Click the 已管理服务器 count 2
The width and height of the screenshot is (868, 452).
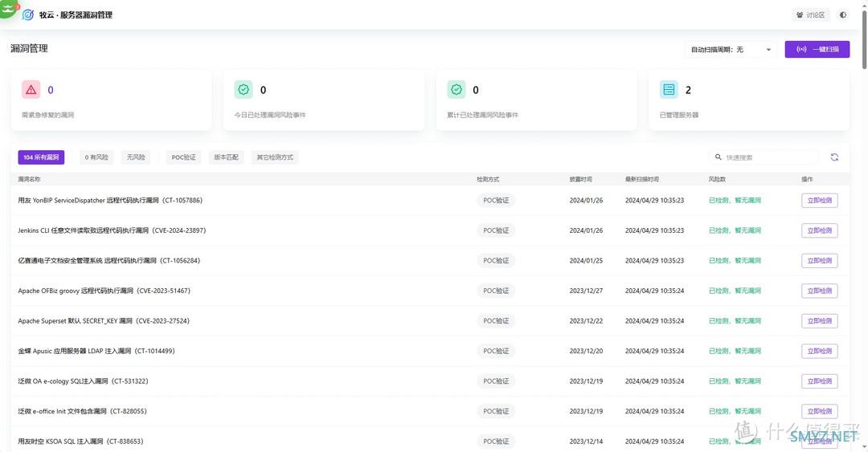click(x=688, y=90)
